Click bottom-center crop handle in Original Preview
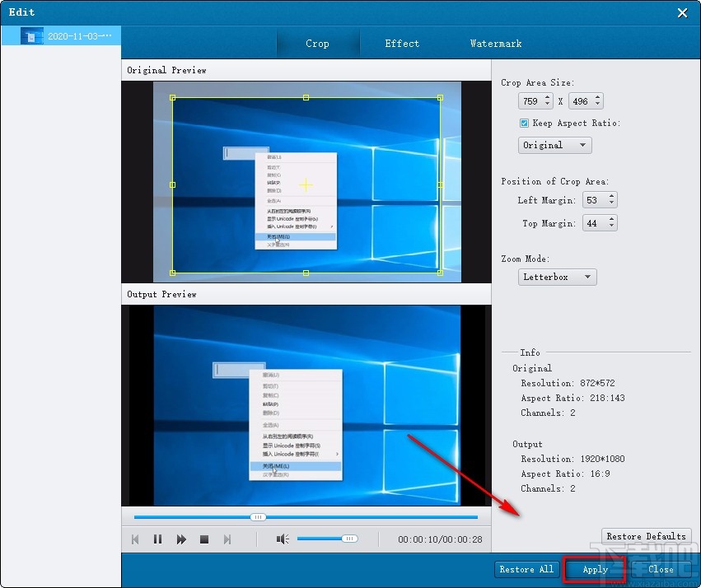The width and height of the screenshot is (701, 588). coord(306,273)
